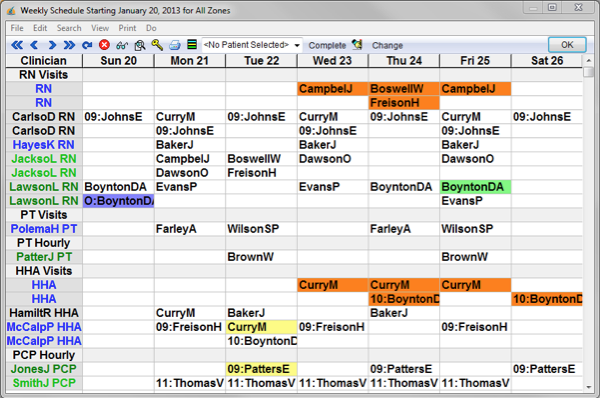Go to next week single arrow
Screen dimensions: 600x398
tap(52, 45)
